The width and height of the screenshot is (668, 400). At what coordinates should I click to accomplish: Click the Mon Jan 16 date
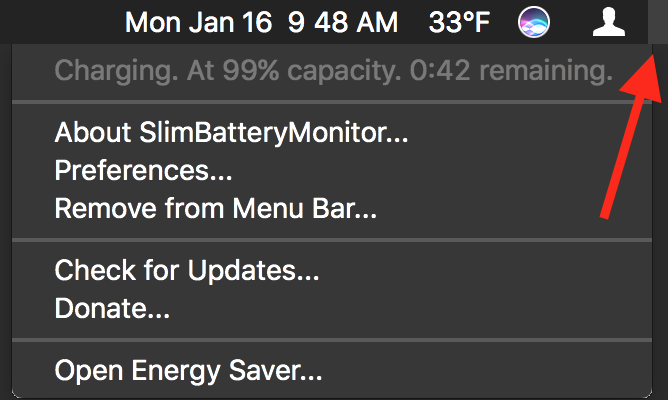point(199,22)
